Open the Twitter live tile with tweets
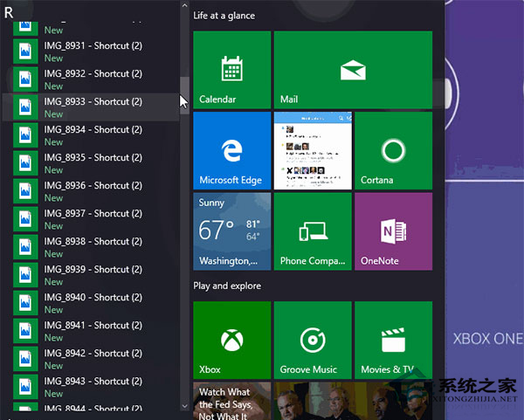The width and height of the screenshot is (524, 420). tap(313, 151)
